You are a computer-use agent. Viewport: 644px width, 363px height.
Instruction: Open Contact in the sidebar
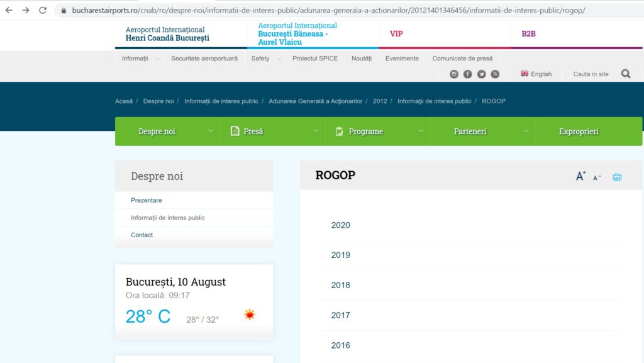[142, 235]
